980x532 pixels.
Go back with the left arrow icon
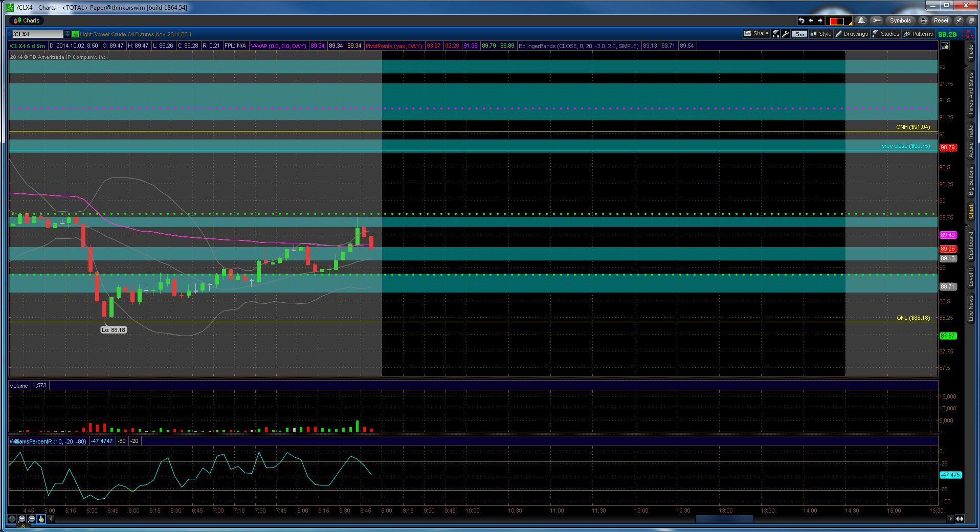[x=811, y=20]
